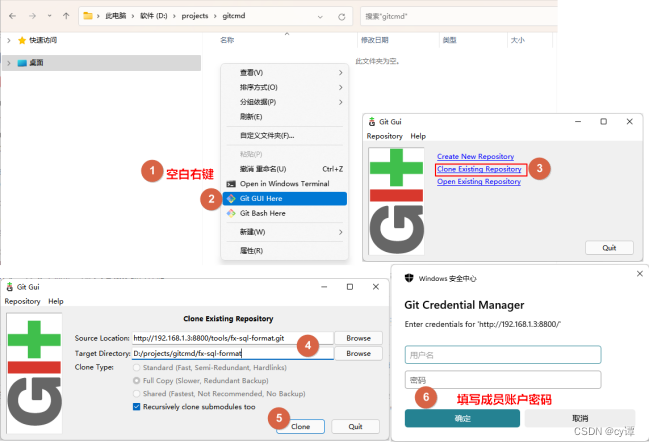Click the Clone button

(301, 427)
